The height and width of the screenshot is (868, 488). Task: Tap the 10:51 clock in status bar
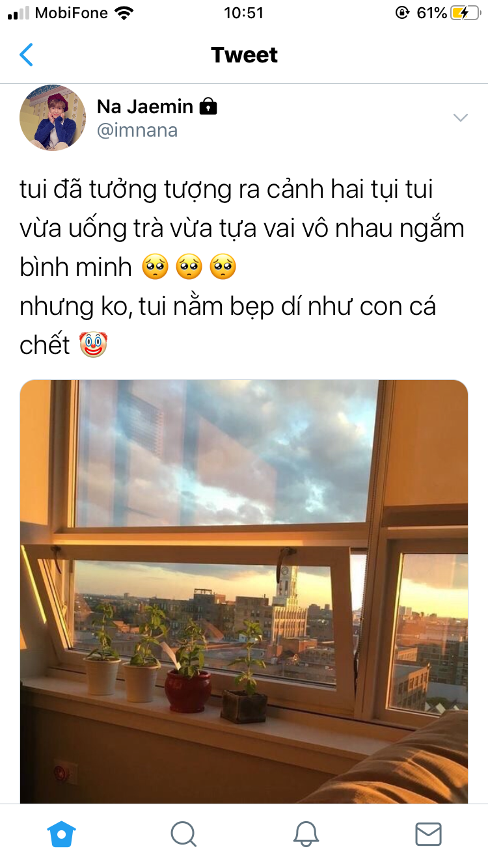[244, 13]
